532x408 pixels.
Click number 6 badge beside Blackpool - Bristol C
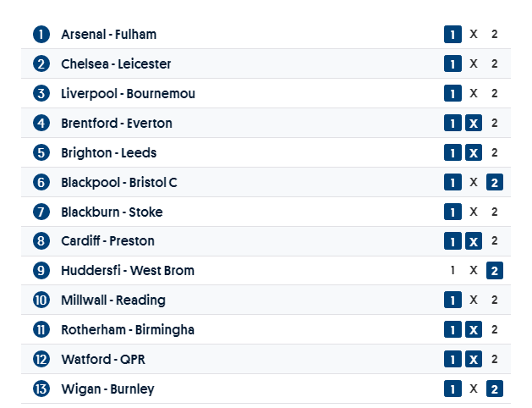(41, 183)
